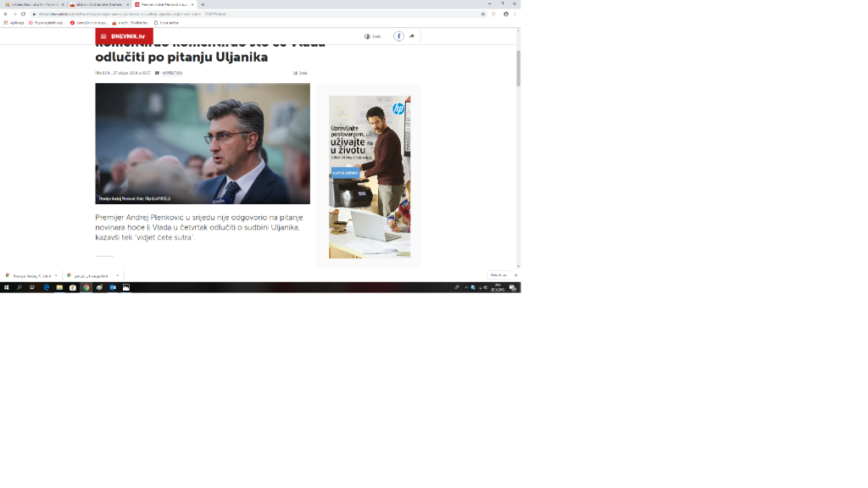Share article on Facebook
The height and width of the screenshot is (488, 868).
[x=398, y=36]
